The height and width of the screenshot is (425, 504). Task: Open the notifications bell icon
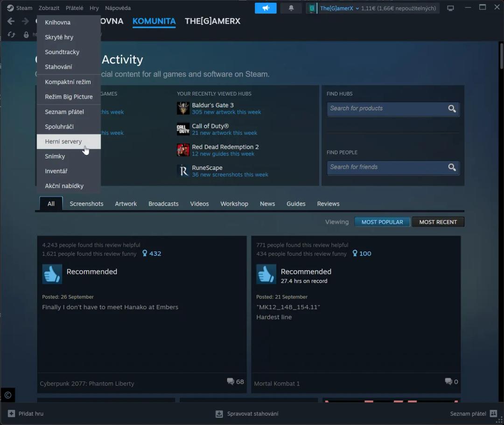[291, 8]
